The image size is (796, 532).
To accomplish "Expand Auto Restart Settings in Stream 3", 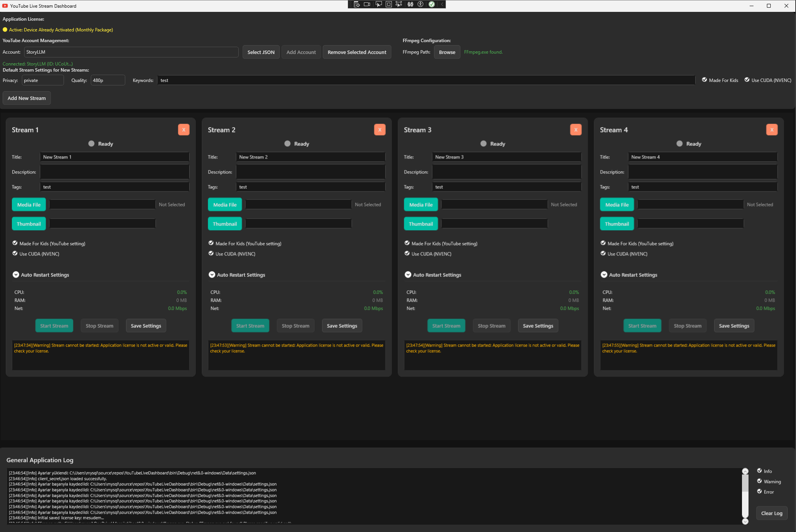I will pyautogui.click(x=408, y=275).
